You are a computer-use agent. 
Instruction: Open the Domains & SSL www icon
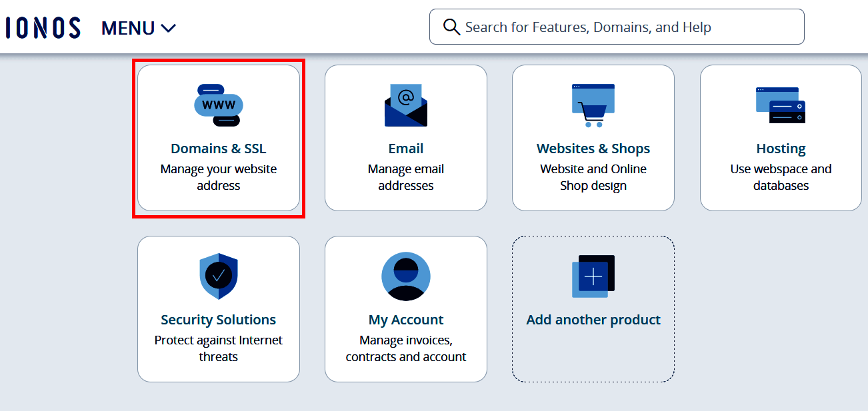pyautogui.click(x=219, y=105)
